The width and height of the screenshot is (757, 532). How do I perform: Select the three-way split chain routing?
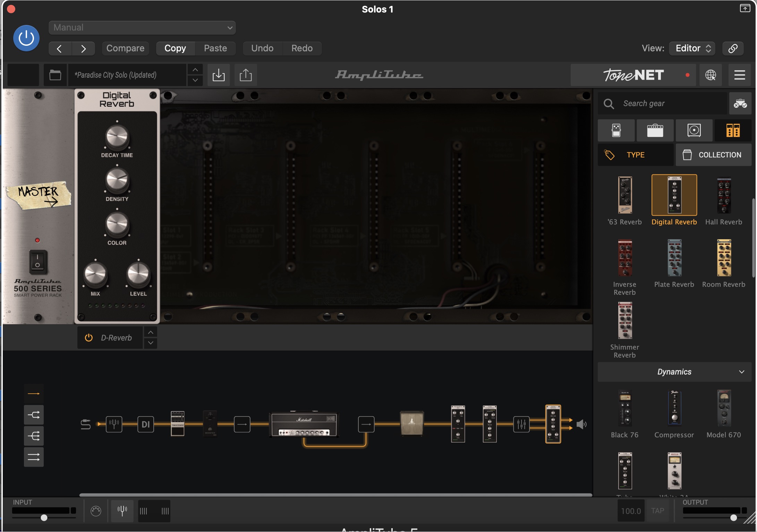34,436
